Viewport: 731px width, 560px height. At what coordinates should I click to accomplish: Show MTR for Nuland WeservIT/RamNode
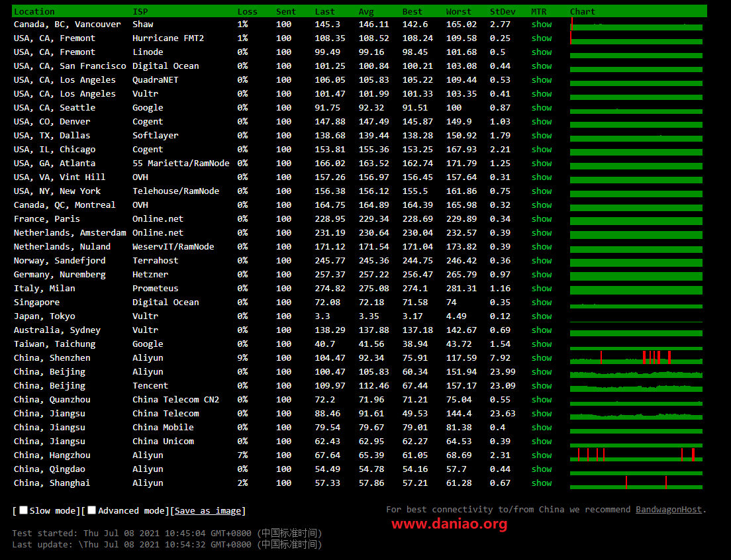(541, 246)
